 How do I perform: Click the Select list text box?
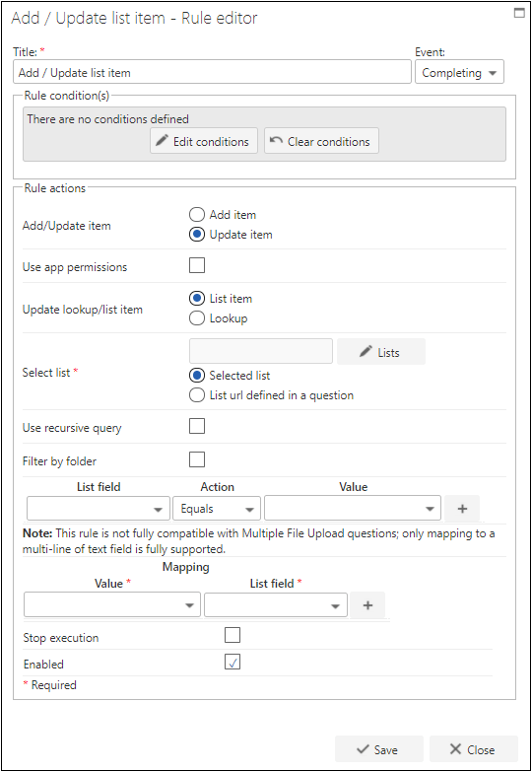click(x=261, y=351)
